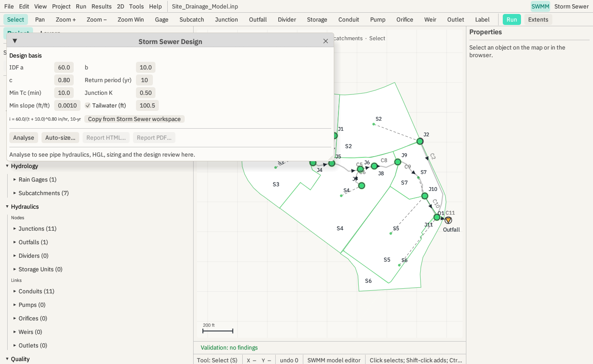
Task: Collapse the Hydrology section
Action: [7, 166]
